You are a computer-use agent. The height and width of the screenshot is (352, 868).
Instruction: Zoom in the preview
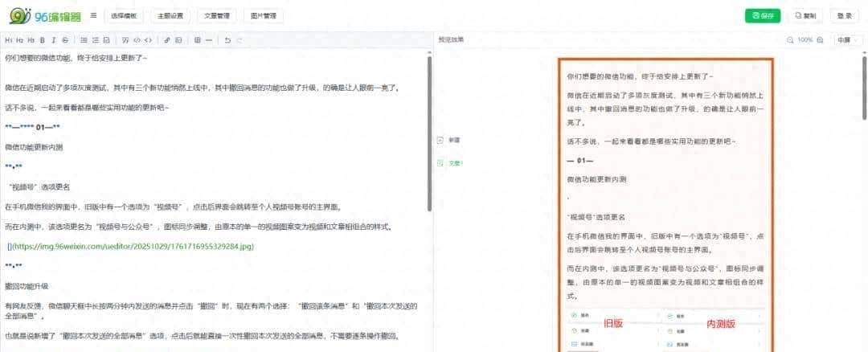point(820,40)
